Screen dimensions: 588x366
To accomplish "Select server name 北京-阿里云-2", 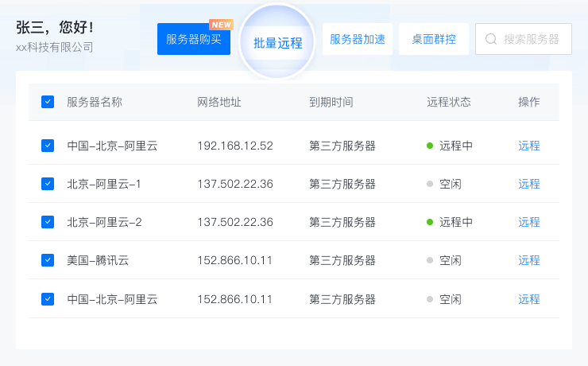I will coord(104,222).
